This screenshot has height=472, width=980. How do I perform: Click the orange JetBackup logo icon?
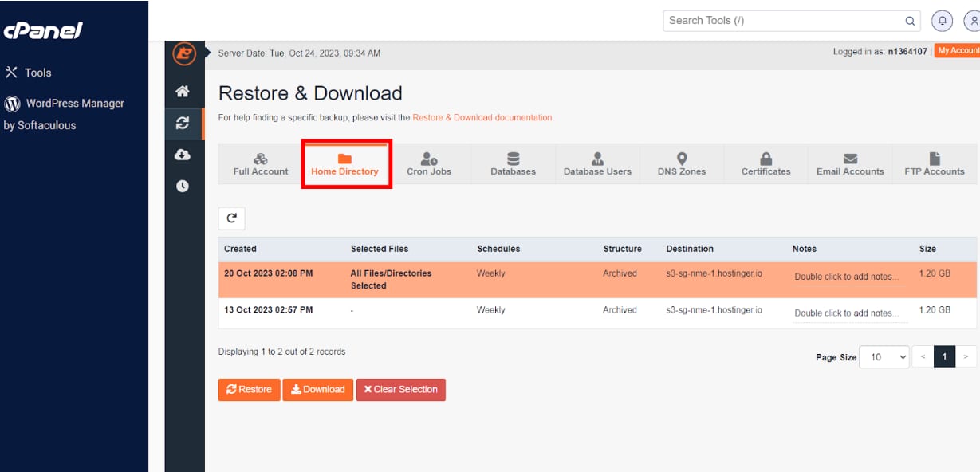click(184, 54)
